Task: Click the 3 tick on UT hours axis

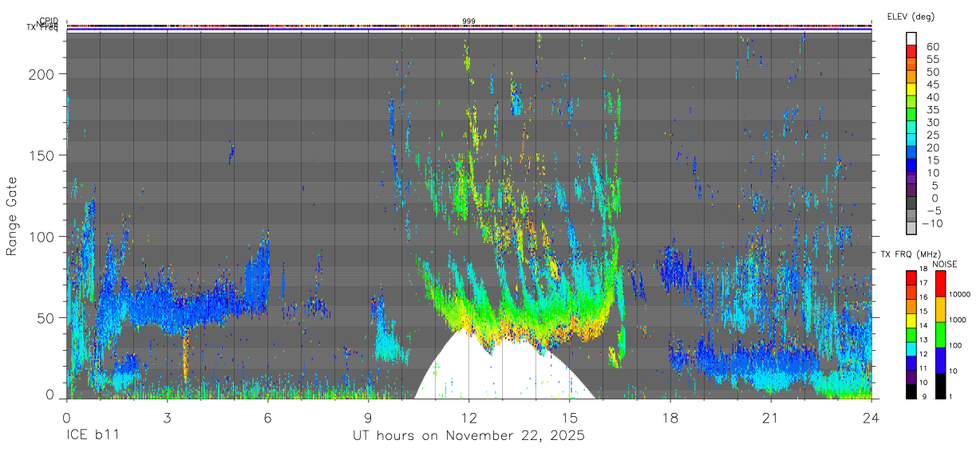Action: point(167,417)
